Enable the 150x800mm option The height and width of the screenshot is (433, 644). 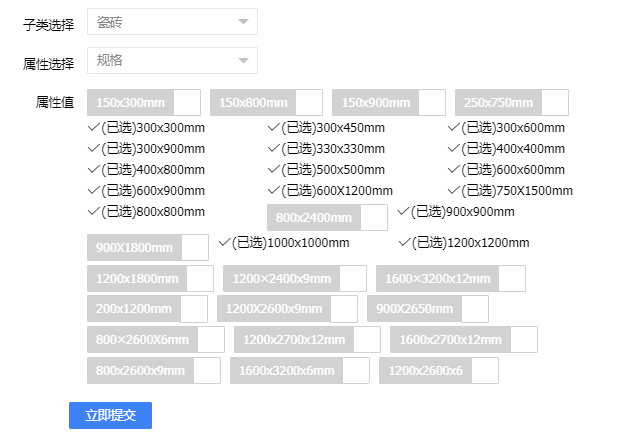click(266, 103)
